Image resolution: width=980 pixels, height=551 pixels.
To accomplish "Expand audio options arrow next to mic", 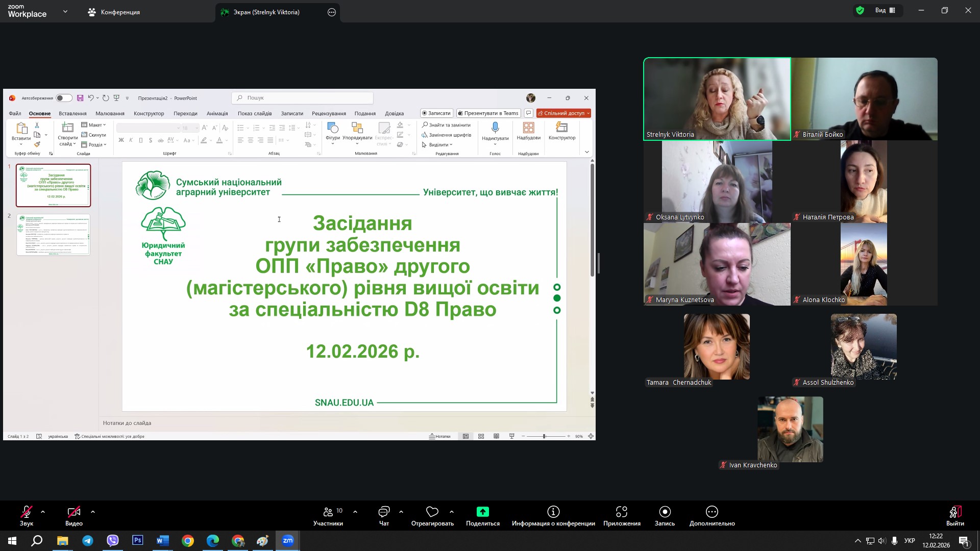I will click(x=43, y=511).
